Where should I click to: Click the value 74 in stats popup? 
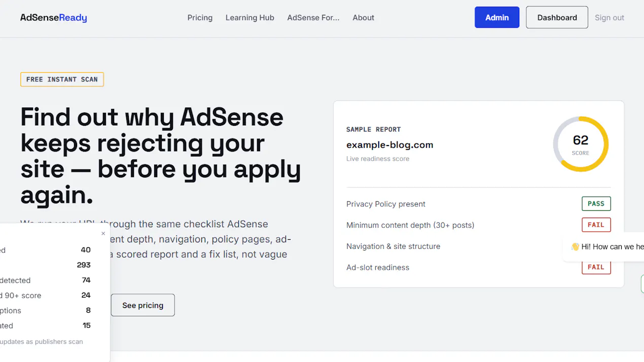[86, 280]
